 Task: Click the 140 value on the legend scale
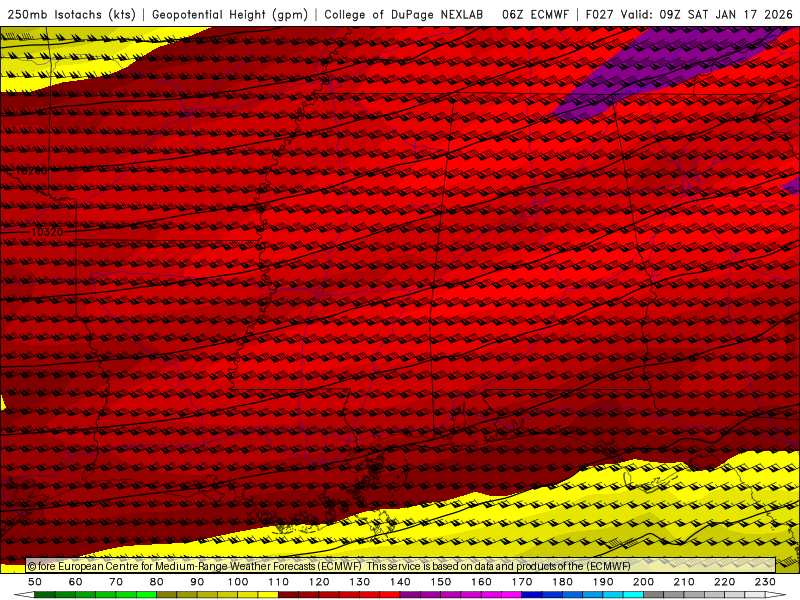tap(400, 582)
